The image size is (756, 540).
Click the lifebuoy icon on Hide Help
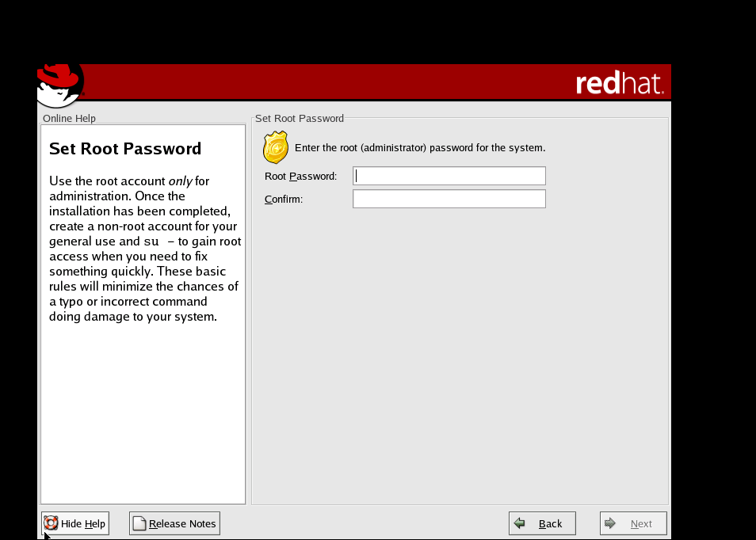tap(51, 523)
